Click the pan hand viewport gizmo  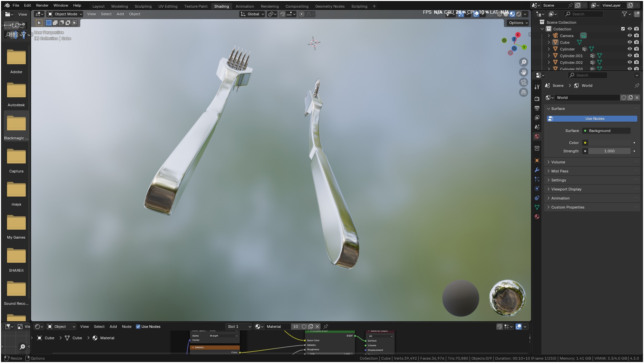click(x=524, y=72)
